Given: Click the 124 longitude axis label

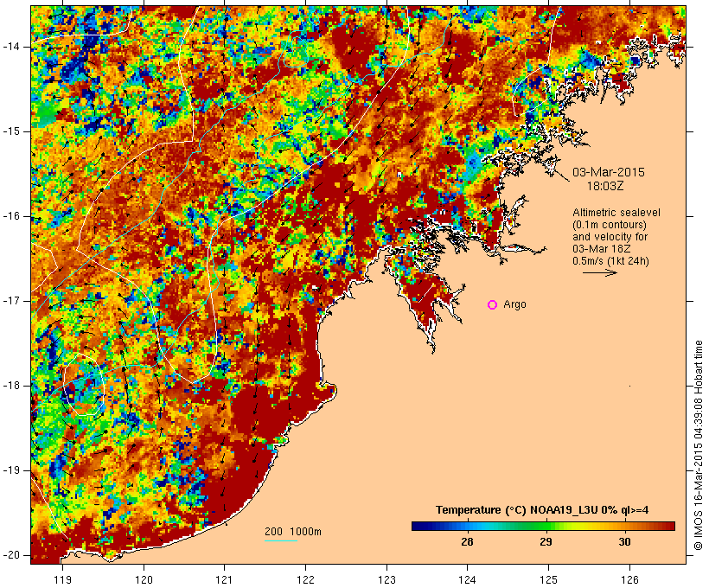Looking at the screenshot, I should (x=467, y=580).
